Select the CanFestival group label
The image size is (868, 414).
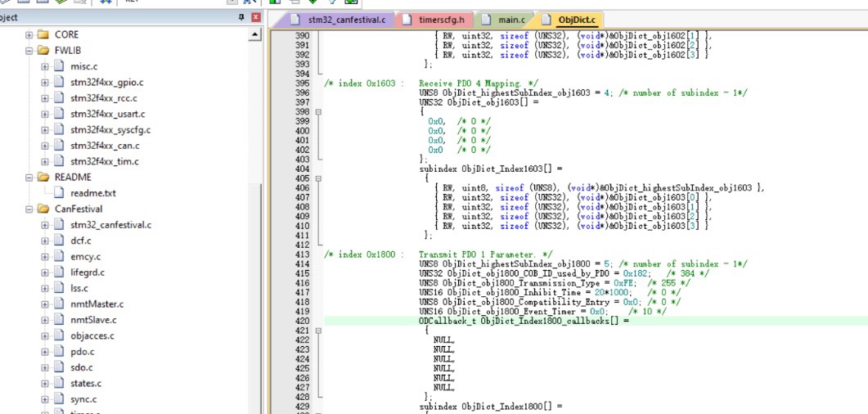tap(78, 209)
